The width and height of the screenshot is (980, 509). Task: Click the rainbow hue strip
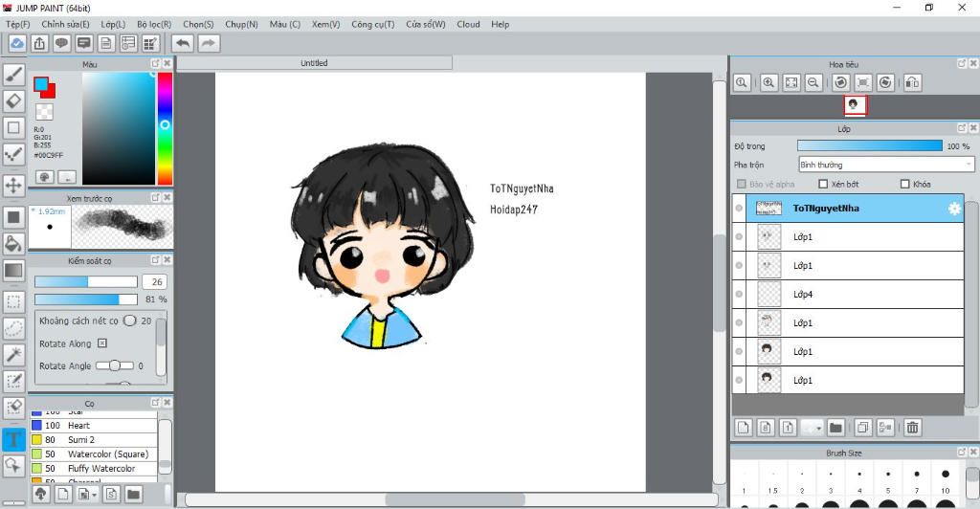coord(165,128)
